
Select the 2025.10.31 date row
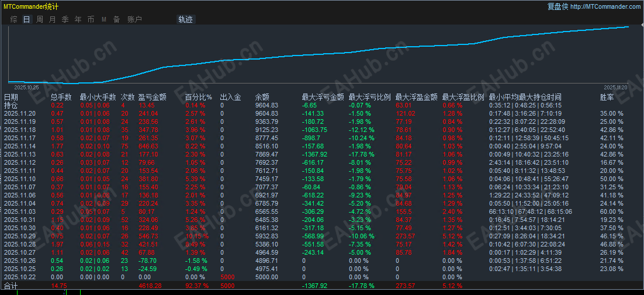(x=20, y=220)
